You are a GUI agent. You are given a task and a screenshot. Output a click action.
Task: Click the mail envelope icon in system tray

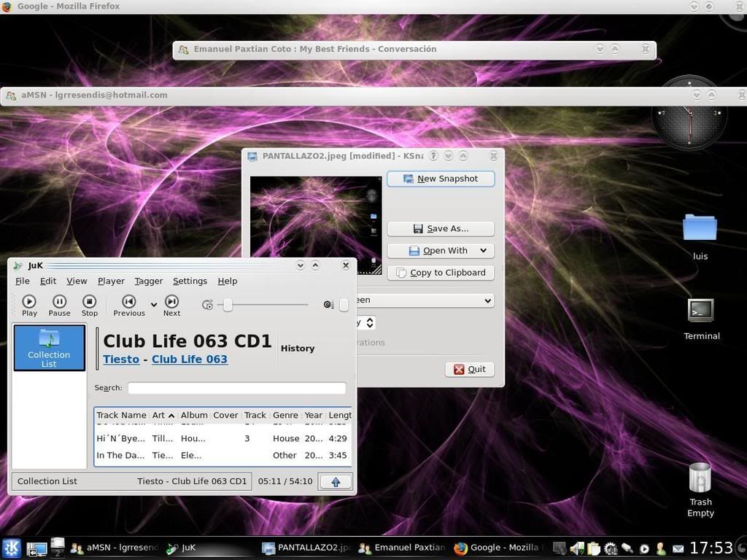[678, 550]
